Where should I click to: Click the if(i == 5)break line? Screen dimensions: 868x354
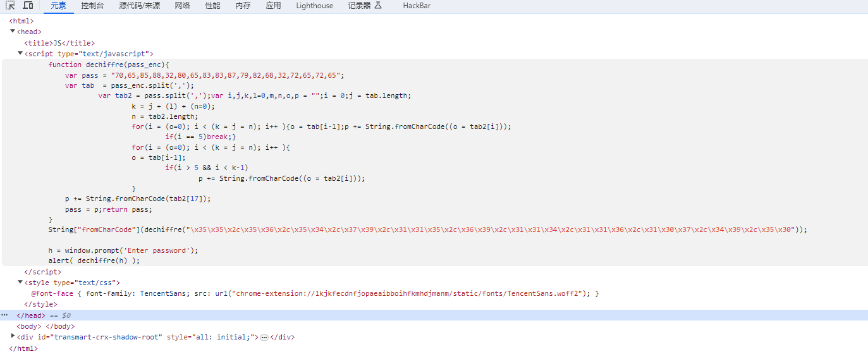(x=200, y=137)
